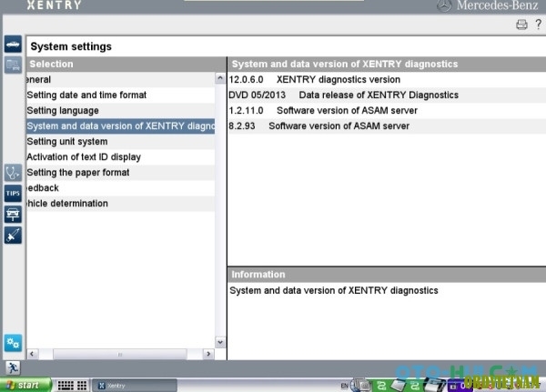The height and width of the screenshot is (392, 546).
Task: Open the measurement probe tool icon
Action: (x=13, y=235)
